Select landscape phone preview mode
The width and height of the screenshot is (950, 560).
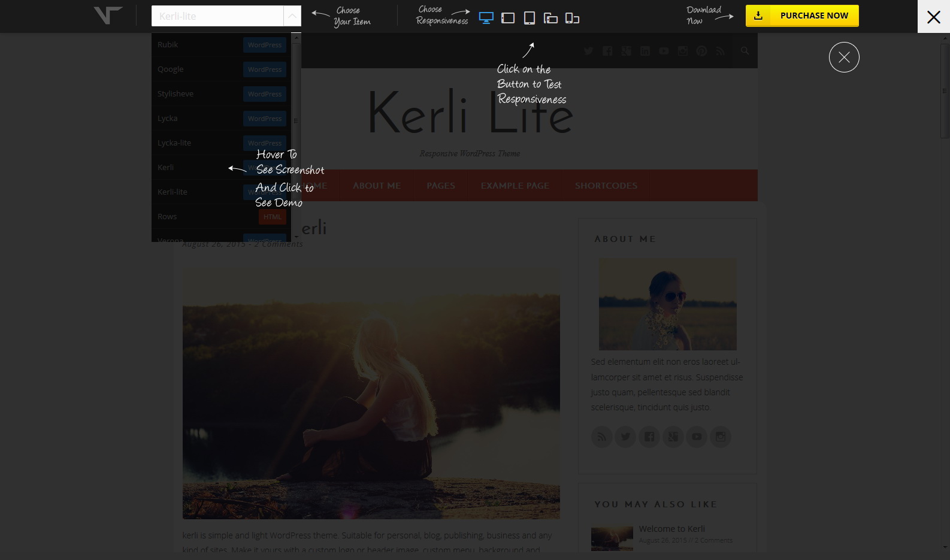tap(550, 19)
